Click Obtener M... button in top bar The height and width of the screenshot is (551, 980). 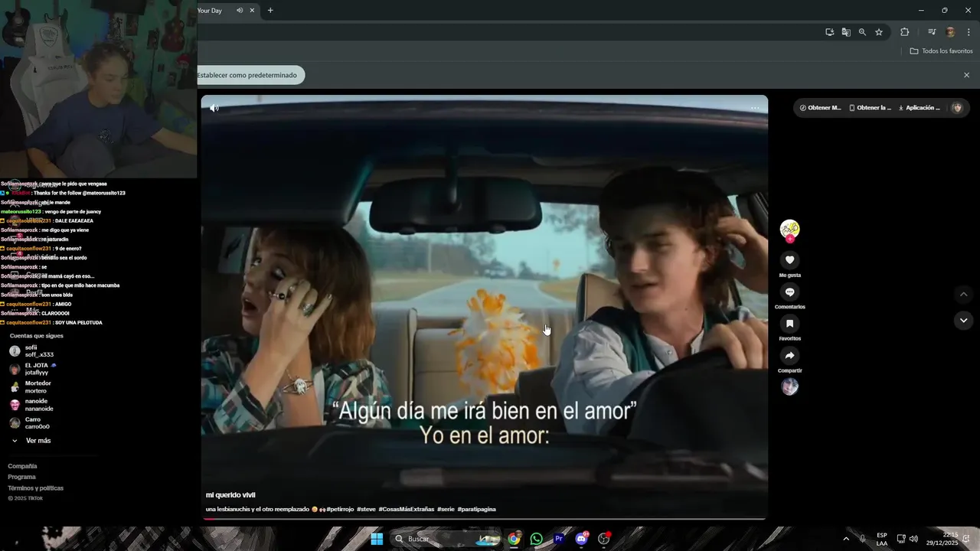coord(820,108)
